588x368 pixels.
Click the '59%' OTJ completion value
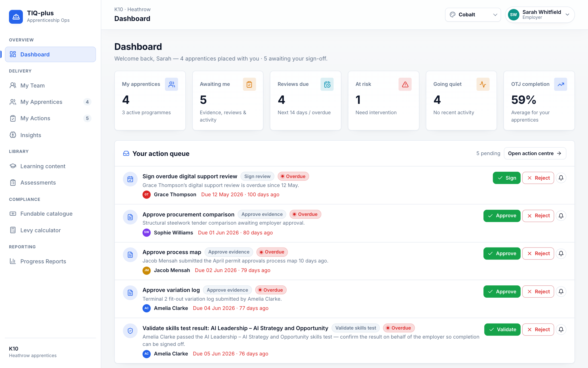point(524,100)
